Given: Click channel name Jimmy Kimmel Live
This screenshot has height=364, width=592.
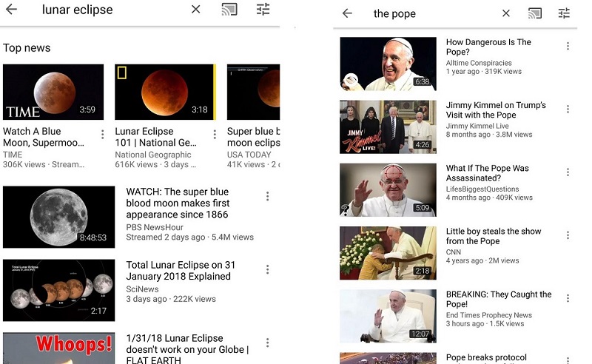Looking at the screenshot, I should click(x=477, y=126).
